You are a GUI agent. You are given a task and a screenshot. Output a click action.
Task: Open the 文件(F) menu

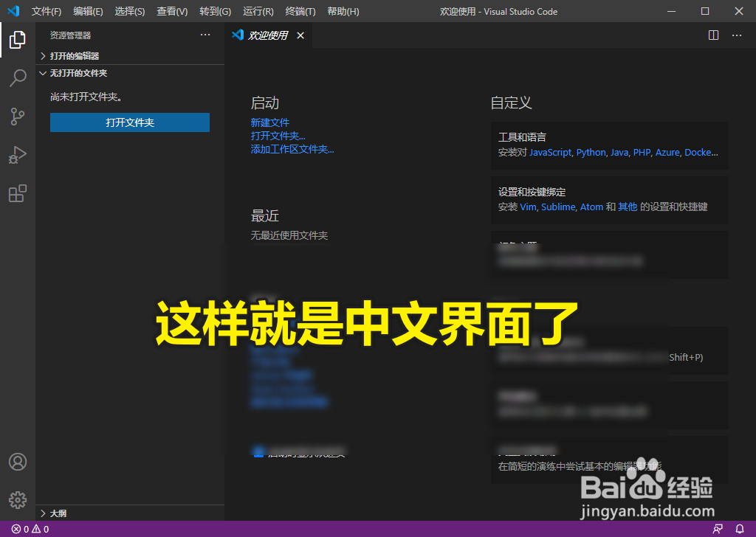(x=47, y=11)
